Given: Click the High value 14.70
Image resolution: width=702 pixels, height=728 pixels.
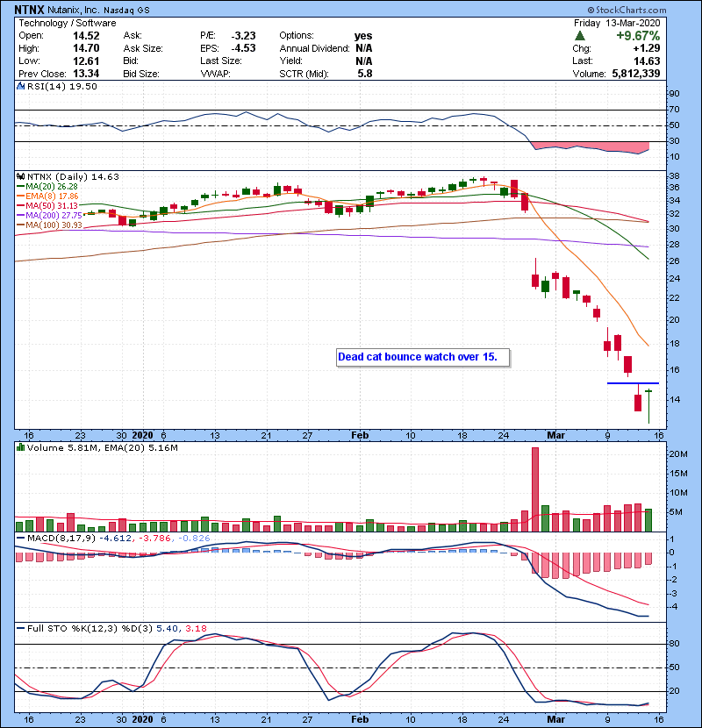Looking at the screenshot, I should pyautogui.click(x=86, y=48).
